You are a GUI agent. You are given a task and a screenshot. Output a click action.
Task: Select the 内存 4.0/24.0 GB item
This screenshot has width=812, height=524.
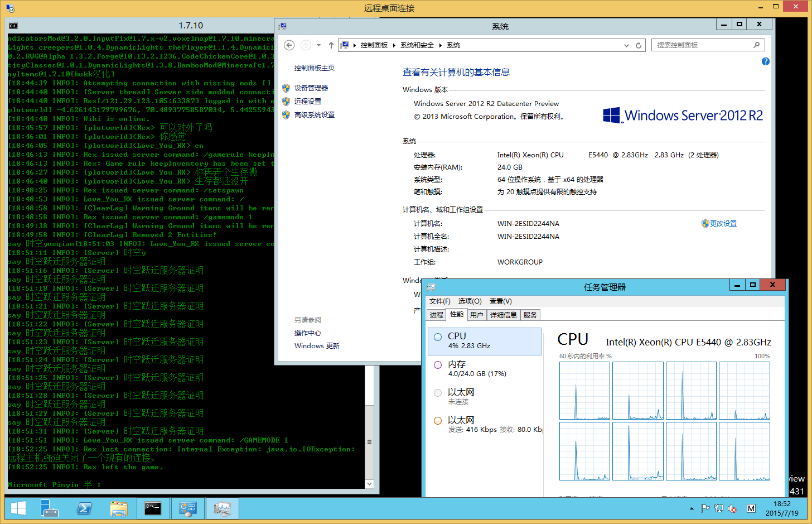pos(485,369)
